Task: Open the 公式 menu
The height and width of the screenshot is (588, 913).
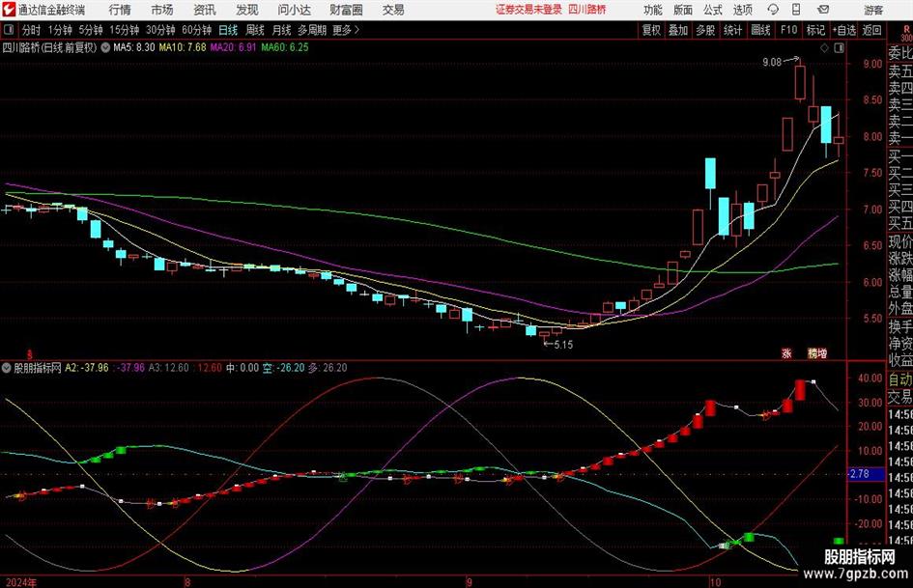Action: point(713,10)
